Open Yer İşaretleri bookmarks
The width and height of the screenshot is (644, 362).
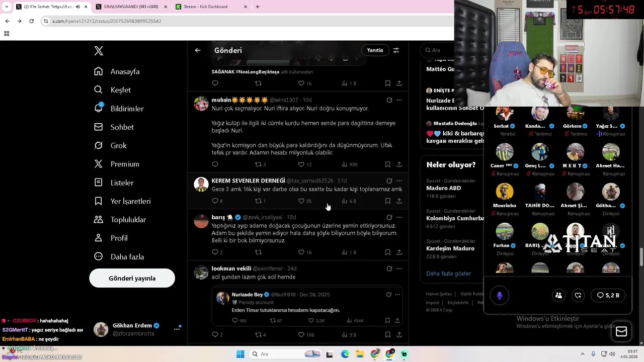pyautogui.click(x=122, y=201)
